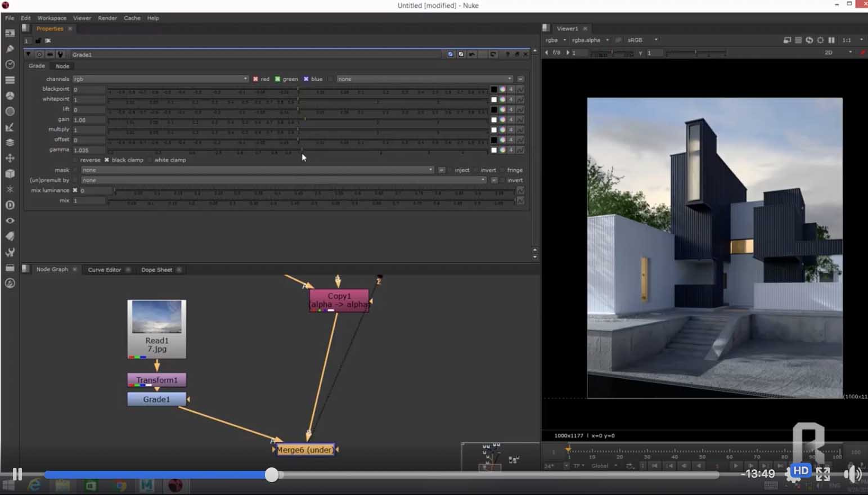Click the curve animation button for blackpoint

[520, 89]
